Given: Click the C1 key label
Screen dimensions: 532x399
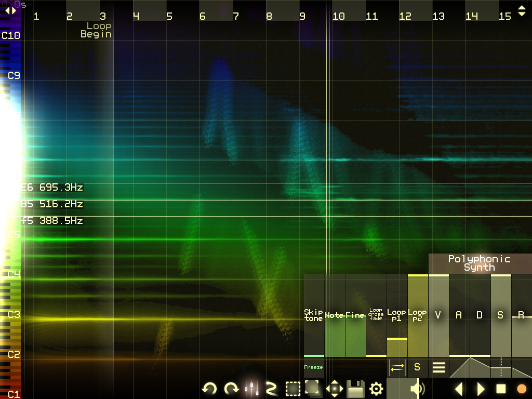Looking at the screenshot, I should [x=14, y=394].
